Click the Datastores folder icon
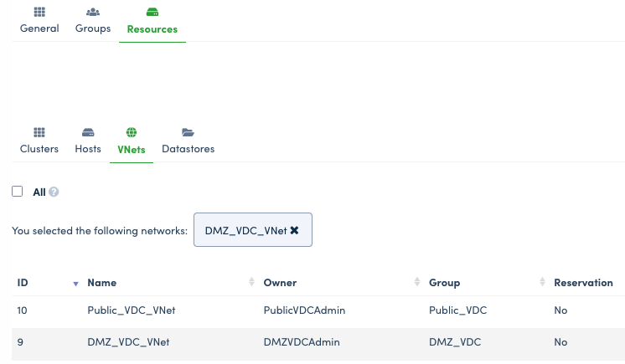 pyautogui.click(x=188, y=132)
